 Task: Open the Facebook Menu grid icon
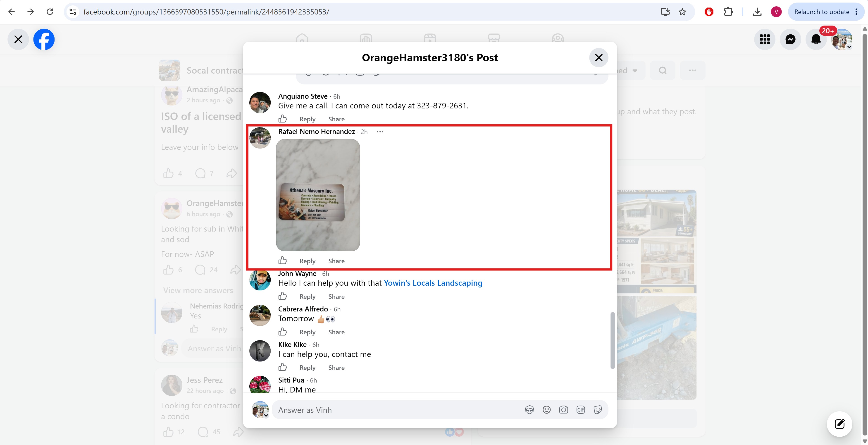click(765, 39)
